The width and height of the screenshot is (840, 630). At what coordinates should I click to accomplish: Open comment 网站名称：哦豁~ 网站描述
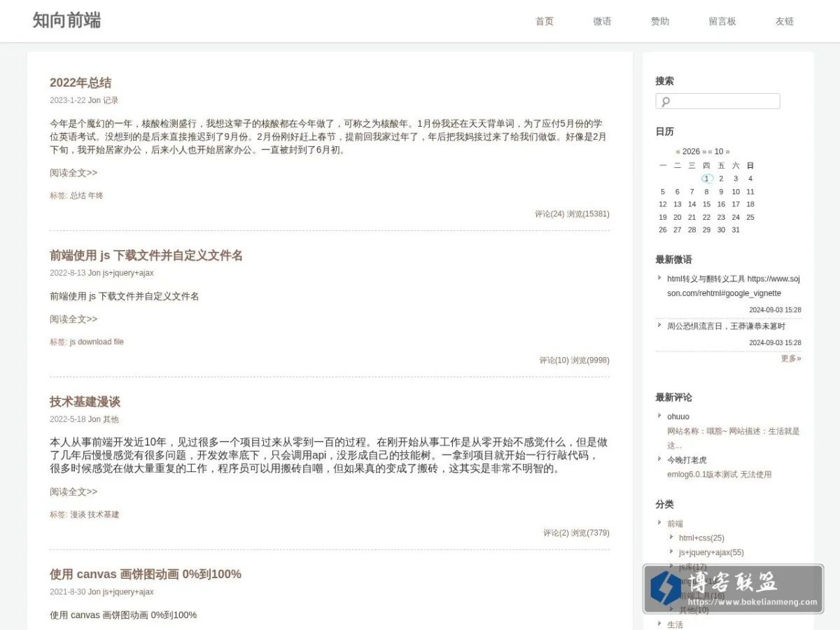(x=733, y=438)
